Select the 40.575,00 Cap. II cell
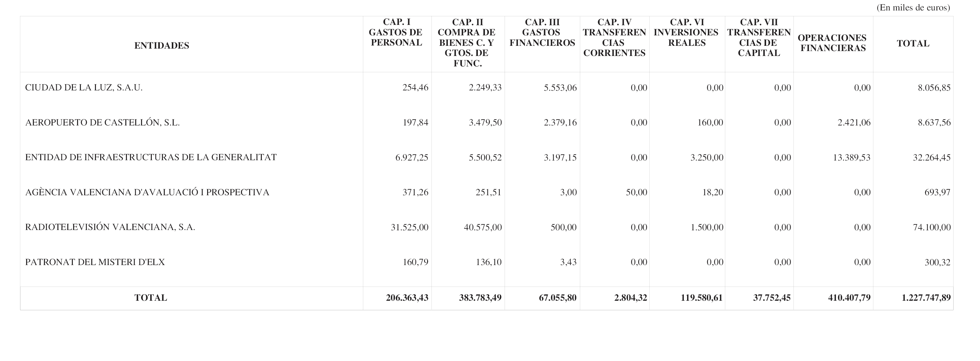 [x=482, y=227]
